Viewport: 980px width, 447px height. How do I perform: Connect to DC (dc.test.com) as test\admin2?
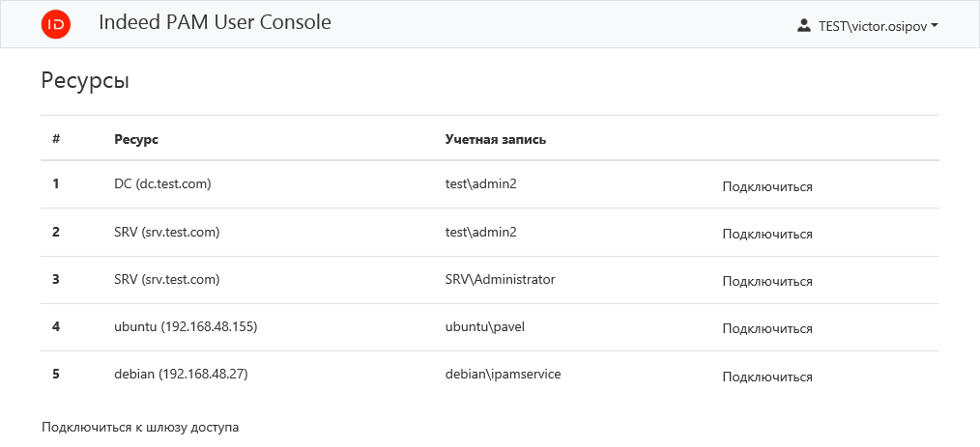pos(766,187)
